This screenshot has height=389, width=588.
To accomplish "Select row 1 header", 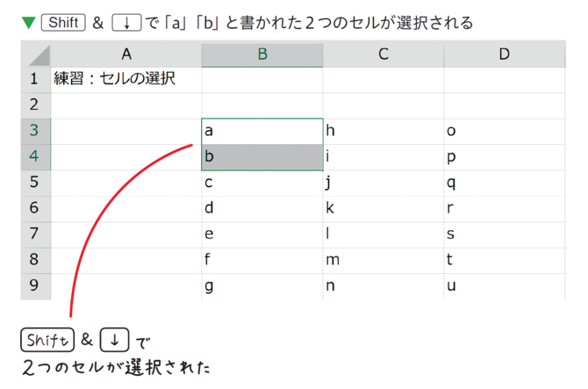I will 36,80.
